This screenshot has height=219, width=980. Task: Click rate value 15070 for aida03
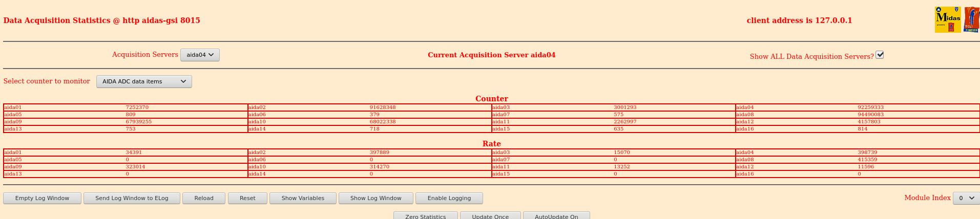[x=622, y=152]
